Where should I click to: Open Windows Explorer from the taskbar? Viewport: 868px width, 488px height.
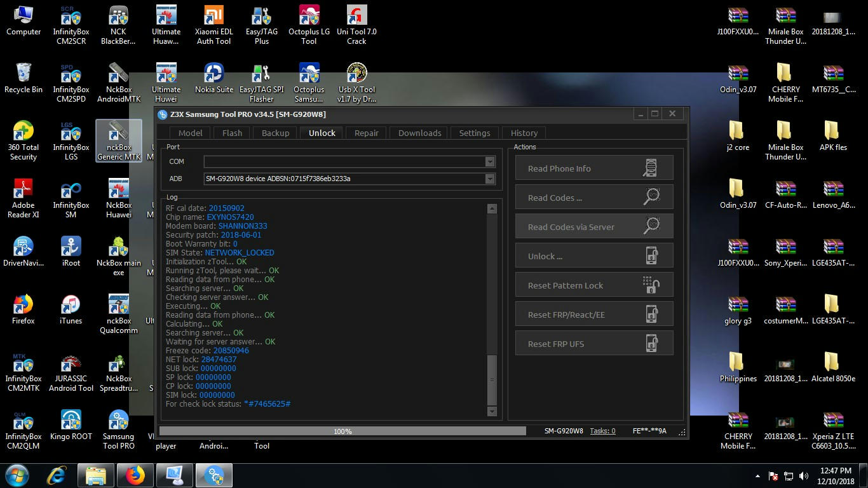point(96,475)
